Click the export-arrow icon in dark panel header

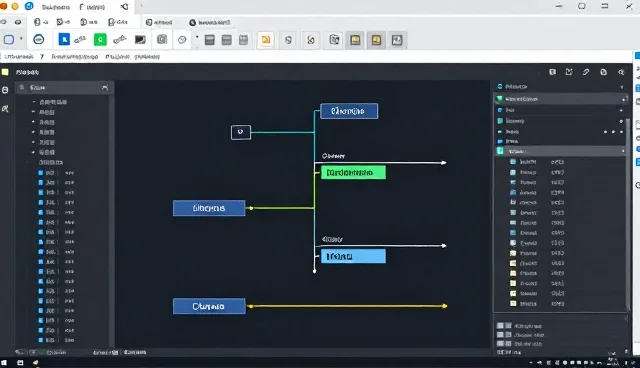coord(569,72)
